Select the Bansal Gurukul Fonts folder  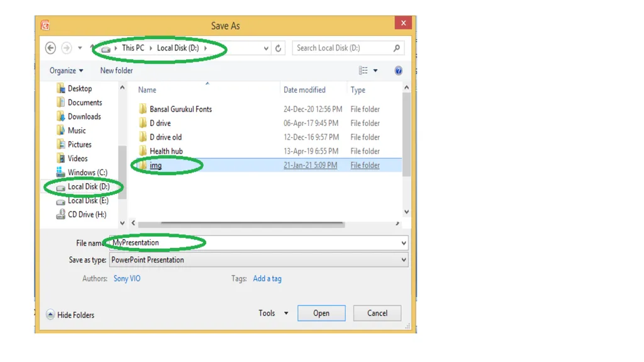point(180,109)
